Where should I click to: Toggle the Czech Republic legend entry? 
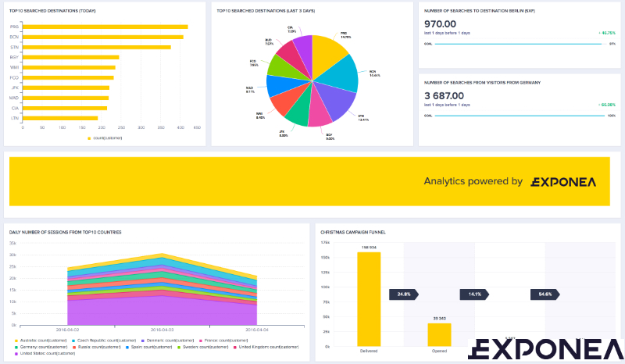tap(98, 341)
